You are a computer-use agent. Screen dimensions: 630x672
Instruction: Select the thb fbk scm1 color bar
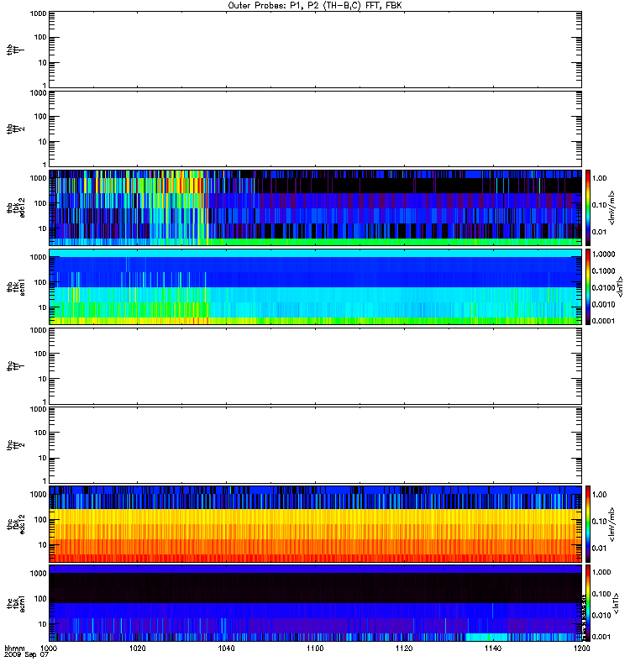point(588,286)
